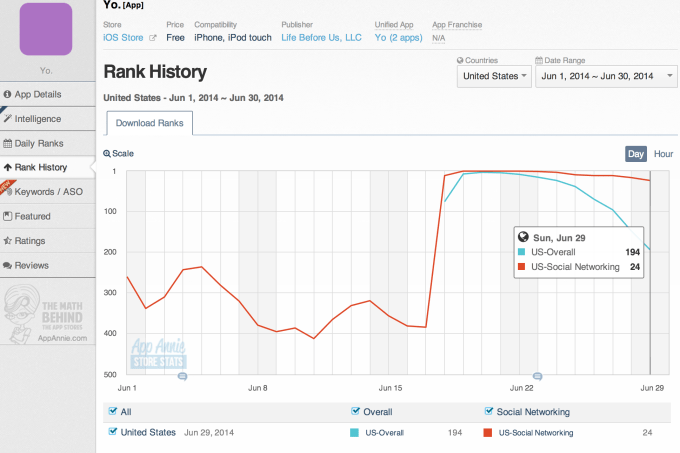This screenshot has width=680, height=453.
Task: Toggle the Social Networking checkbox
Action: pos(489,411)
